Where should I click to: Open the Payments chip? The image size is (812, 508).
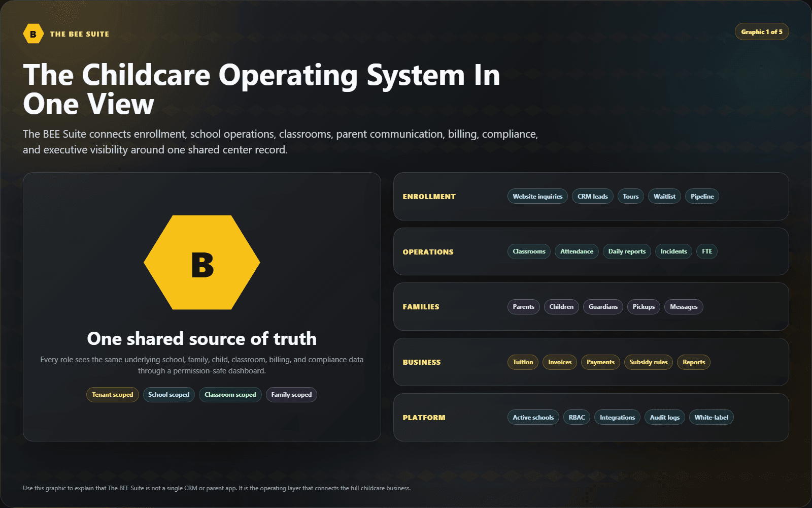pos(600,362)
